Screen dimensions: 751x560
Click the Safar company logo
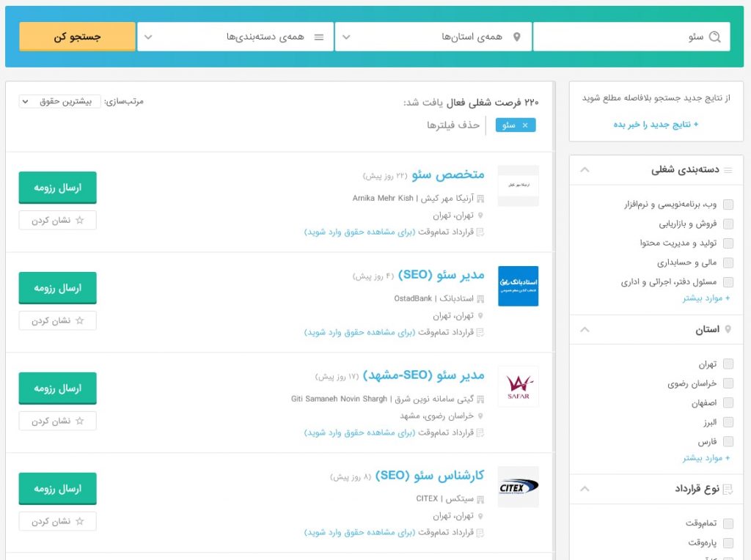tap(518, 386)
